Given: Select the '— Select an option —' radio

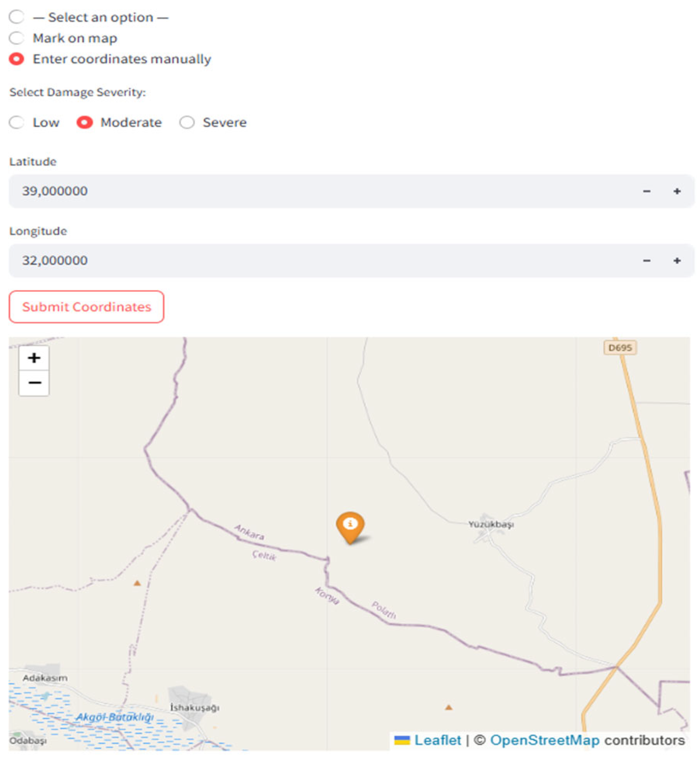Looking at the screenshot, I should (x=17, y=17).
